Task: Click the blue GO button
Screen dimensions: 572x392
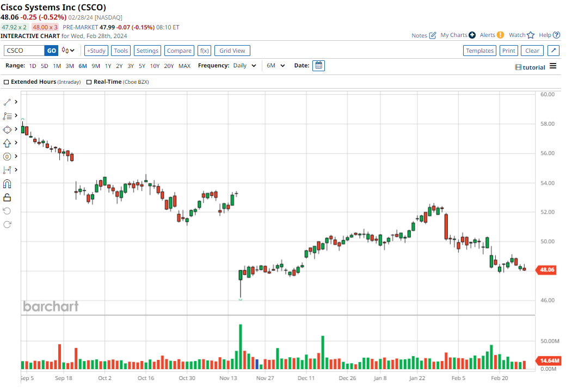Action: (51, 51)
